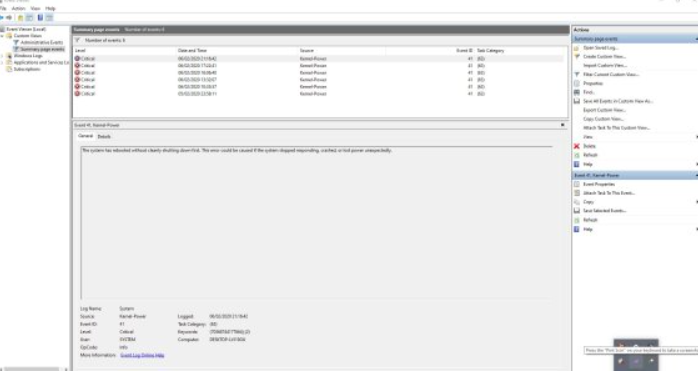Click the Up One Level folder toolbar icon
698x375 pixels.
(x=20, y=17)
